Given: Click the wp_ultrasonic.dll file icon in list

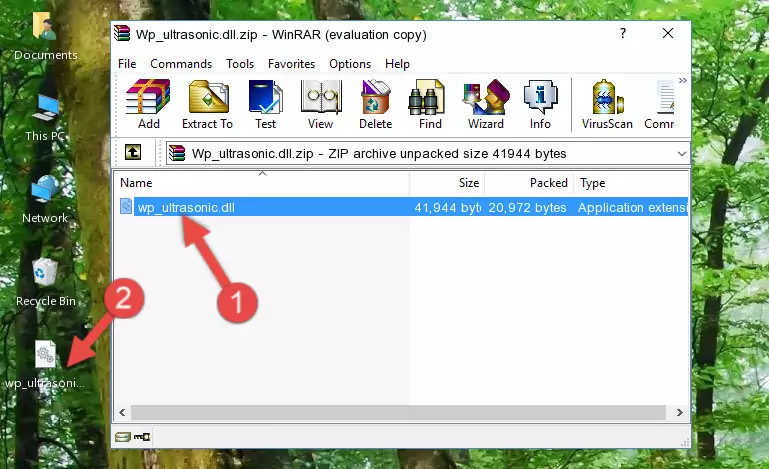Looking at the screenshot, I should [x=126, y=207].
